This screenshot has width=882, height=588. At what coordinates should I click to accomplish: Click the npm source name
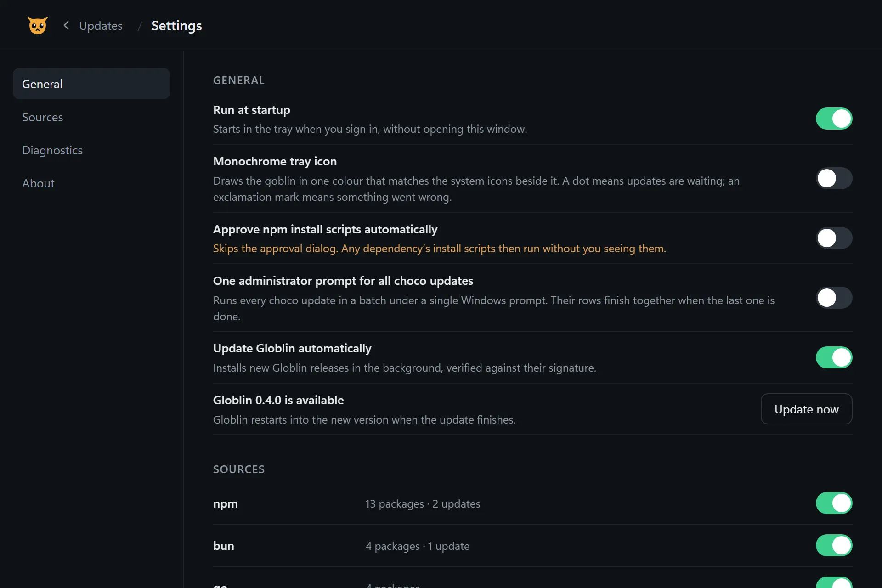point(226,504)
